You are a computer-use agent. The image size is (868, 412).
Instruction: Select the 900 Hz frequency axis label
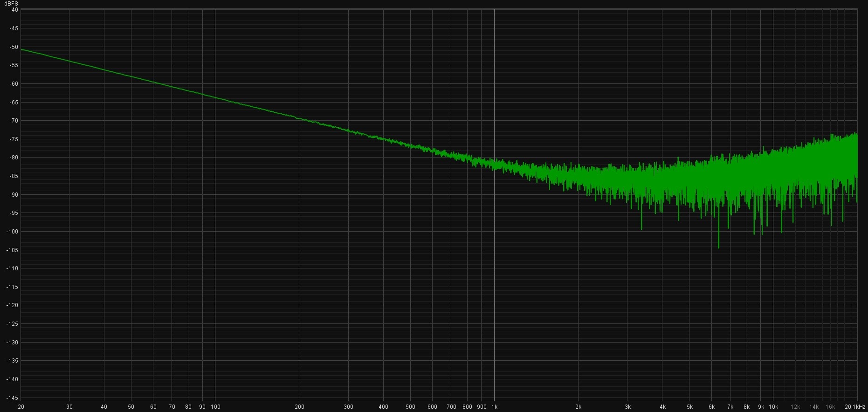pyautogui.click(x=482, y=407)
